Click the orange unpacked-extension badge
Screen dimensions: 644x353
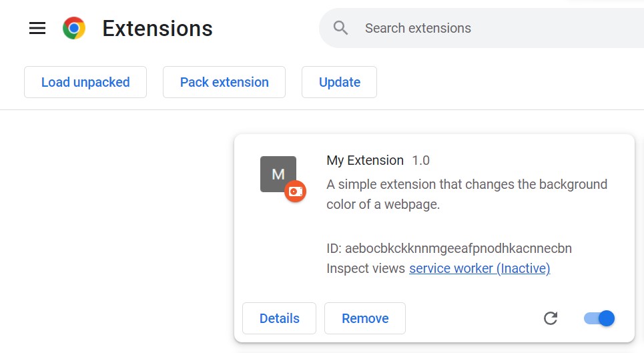295,192
